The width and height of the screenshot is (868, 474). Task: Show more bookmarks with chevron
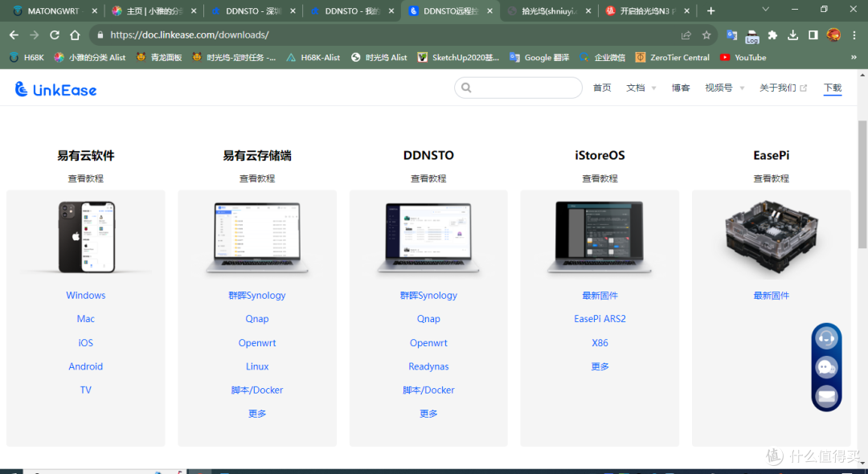tap(853, 58)
